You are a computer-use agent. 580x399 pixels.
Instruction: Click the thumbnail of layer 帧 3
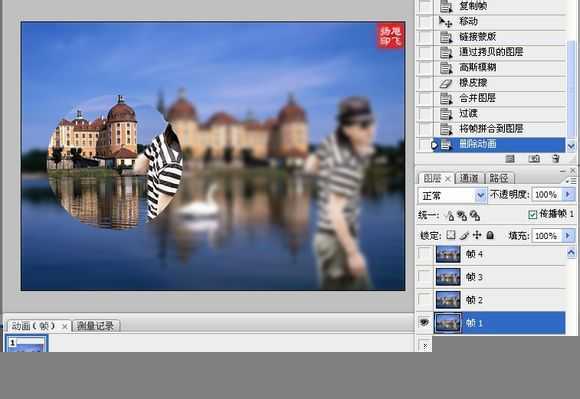pyautogui.click(x=448, y=277)
